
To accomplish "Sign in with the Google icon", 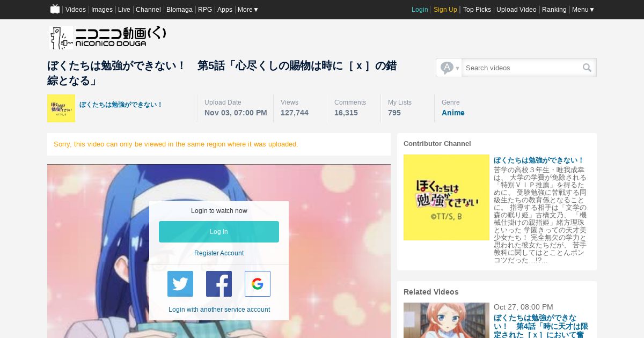I will (258, 284).
